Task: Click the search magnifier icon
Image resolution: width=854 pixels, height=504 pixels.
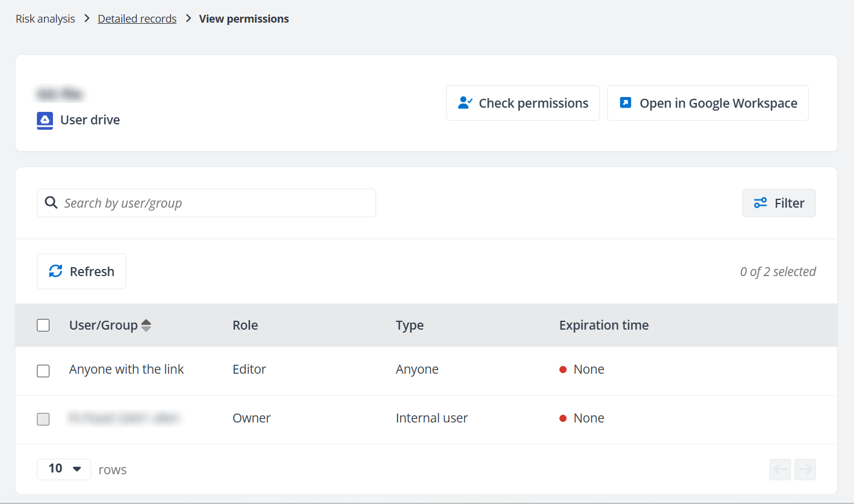Action: tap(52, 203)
